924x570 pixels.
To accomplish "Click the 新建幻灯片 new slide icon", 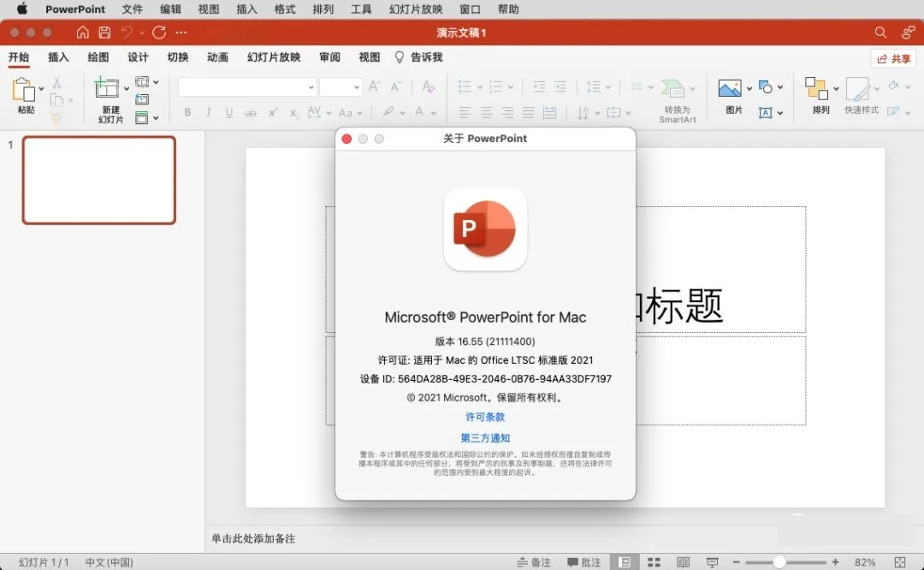I will tap(107, 87).
